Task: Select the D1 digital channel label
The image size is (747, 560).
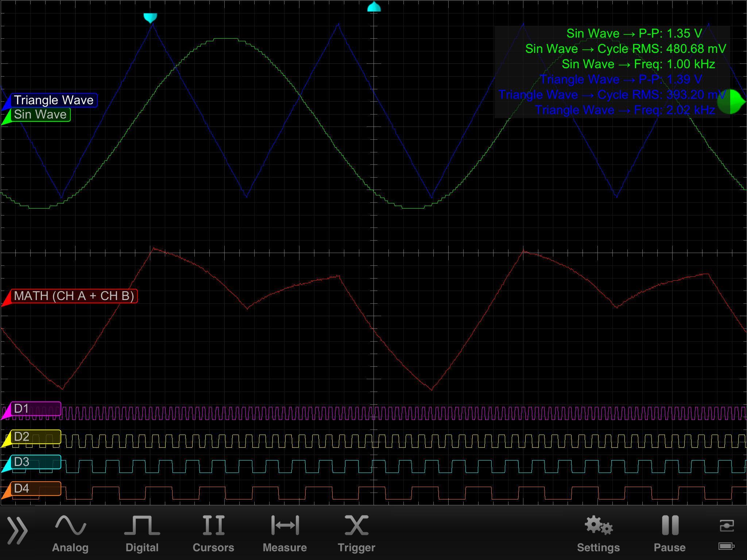Action: coord(36,409)
